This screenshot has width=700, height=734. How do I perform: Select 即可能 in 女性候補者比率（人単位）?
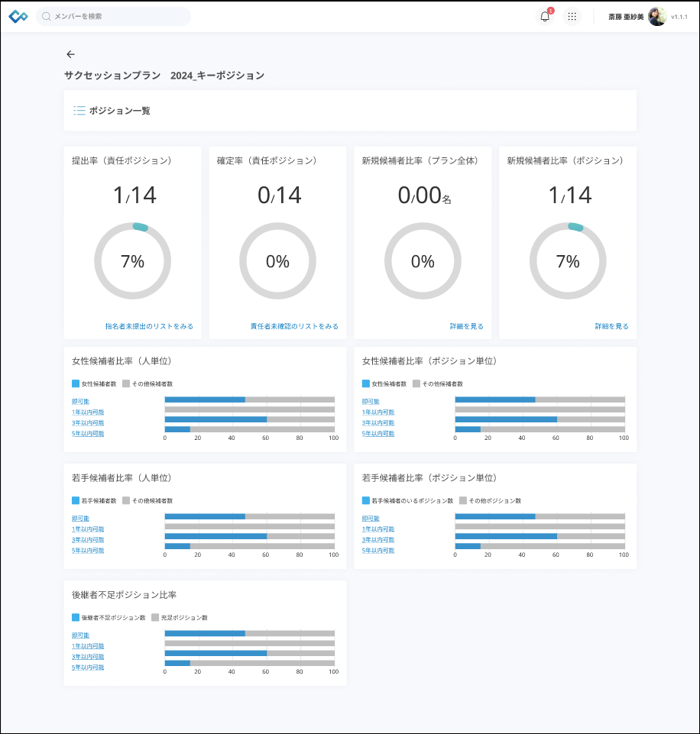pos(80,401)
